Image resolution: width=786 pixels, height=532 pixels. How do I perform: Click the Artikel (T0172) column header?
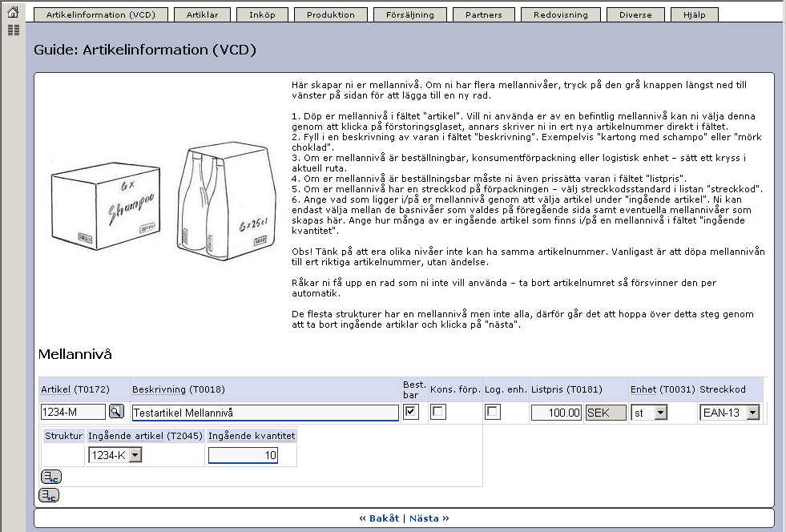click(x=75, y=389)
